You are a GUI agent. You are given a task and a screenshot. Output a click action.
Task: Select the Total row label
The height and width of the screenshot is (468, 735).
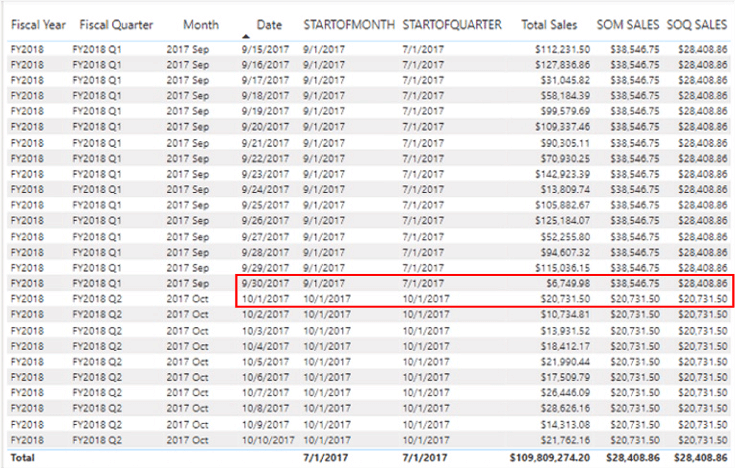[22, 455]
